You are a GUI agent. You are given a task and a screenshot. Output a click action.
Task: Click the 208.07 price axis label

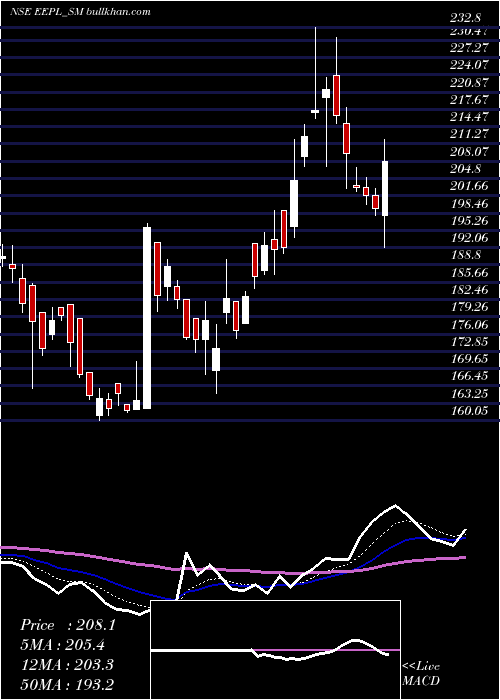pos(468,152)
